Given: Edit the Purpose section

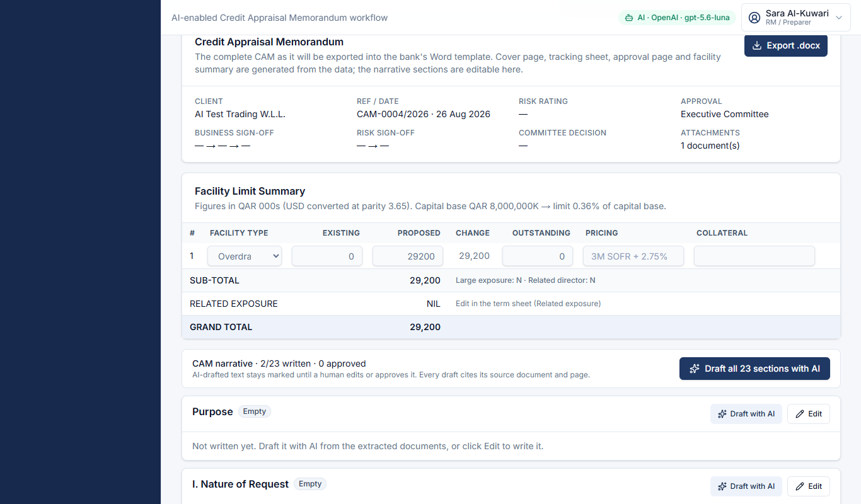Looking at the screenshot, I should click(x=809, y=414).
